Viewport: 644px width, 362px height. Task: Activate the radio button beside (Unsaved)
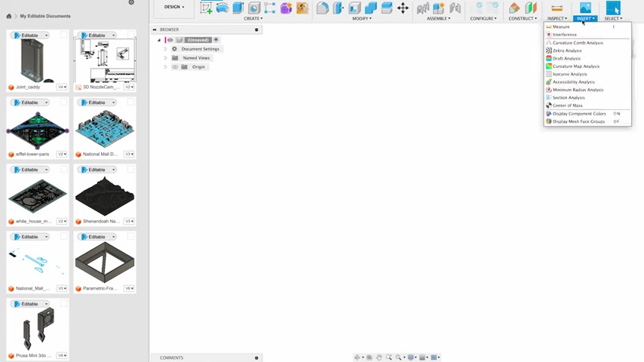(216, 40)
